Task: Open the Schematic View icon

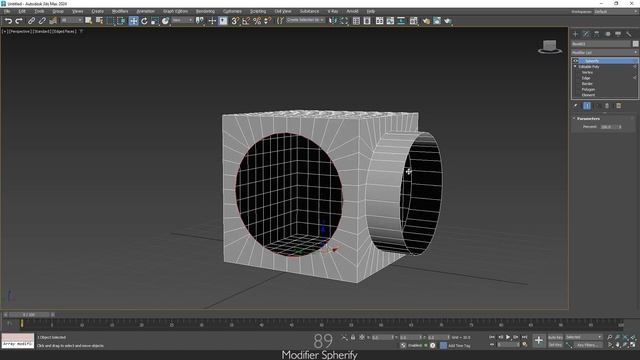Action: pyautogui.click(x=402, y=21)
